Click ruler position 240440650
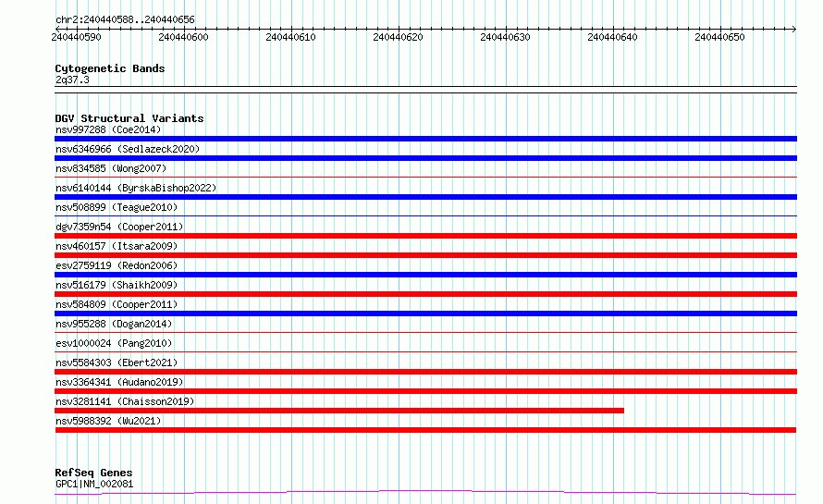Viewport: 823px width, 504px height. (719, 37)
